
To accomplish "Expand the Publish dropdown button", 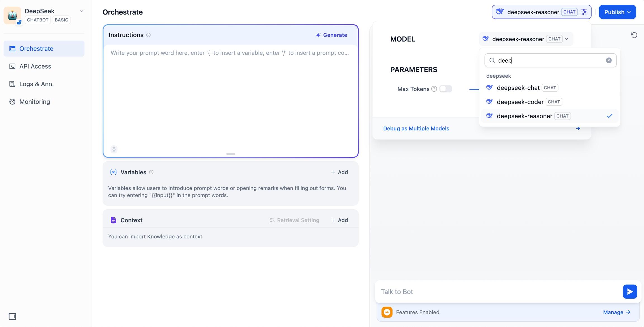I will click(x=617, y=12).
